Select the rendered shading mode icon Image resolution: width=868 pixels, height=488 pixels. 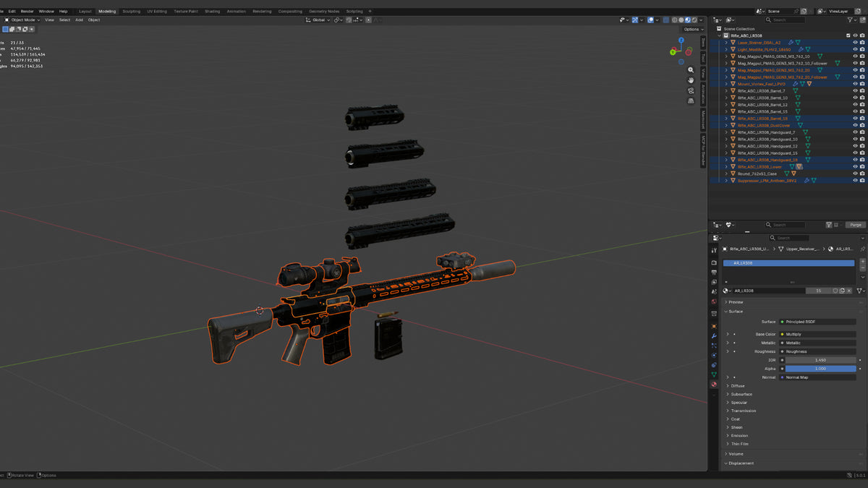point(694,20)
